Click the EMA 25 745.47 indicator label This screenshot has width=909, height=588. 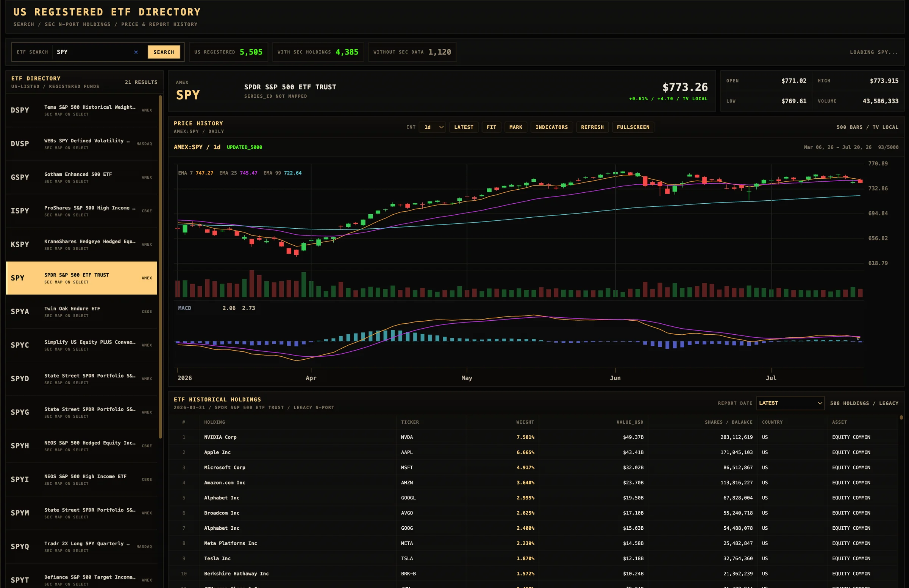click(x=238, y=173)
